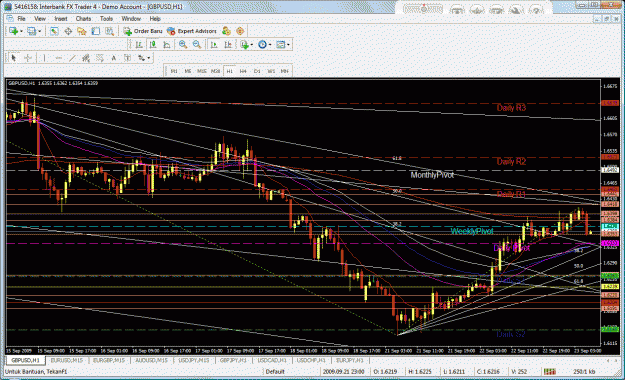Open the Strategy Tester icon
Image resolution: width=625 pixels, height=380 pixels.
pyautogui.click(x=109, y=31)
